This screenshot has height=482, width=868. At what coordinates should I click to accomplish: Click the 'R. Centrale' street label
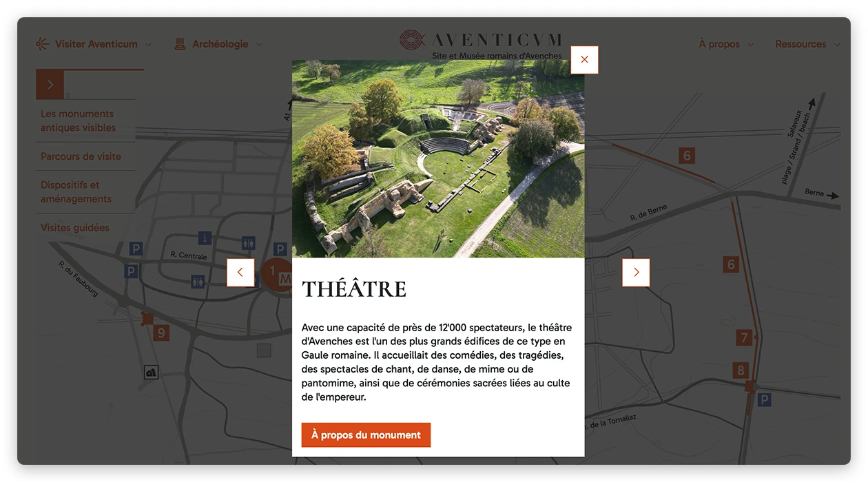(x=189, y=255)
